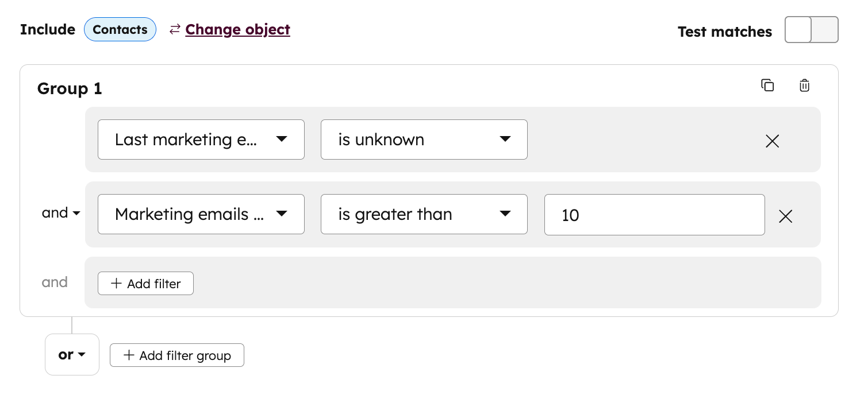Image resolution: width=868 pixels, height=395 pixels.
Task: Duplicate Group 1 using the copy icon
Action: click(x=768, y=85)
